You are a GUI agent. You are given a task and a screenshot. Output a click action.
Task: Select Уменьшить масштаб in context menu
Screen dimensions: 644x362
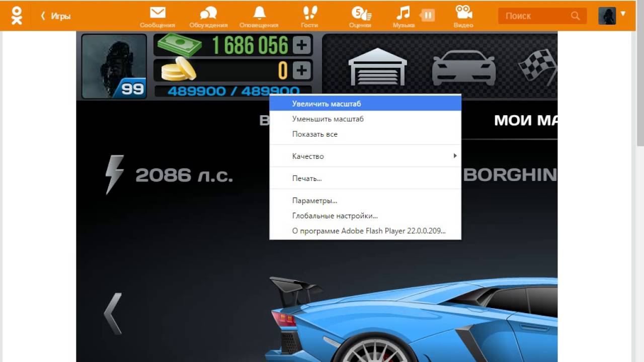tap(366, 119)
